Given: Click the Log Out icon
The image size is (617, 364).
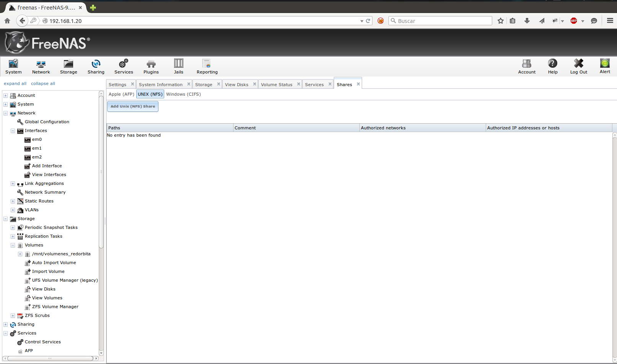Looking at the screenshot, I should [578, 64].
